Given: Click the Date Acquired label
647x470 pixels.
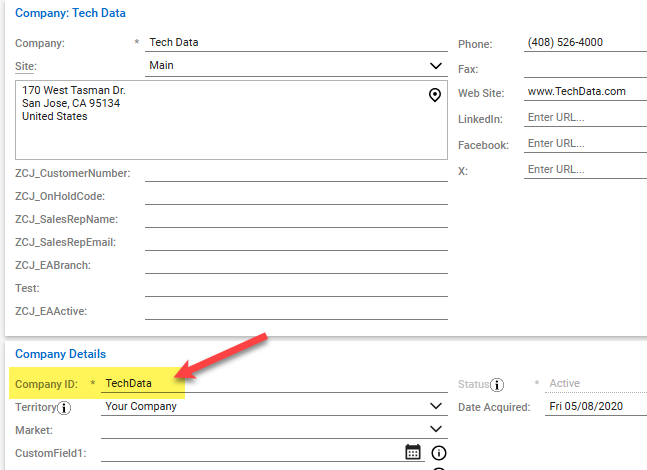Looking at the screenshot, I should coord(494,407).
